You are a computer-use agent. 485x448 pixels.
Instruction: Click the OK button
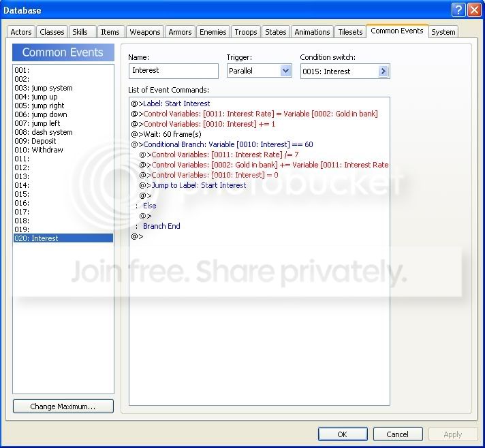pyautogui.click(x=342, y=434)
